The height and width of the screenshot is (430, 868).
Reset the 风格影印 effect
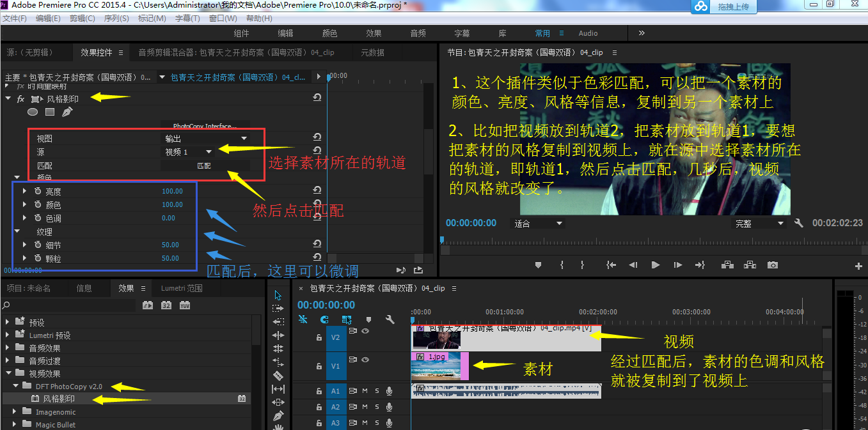coord(317,98)
